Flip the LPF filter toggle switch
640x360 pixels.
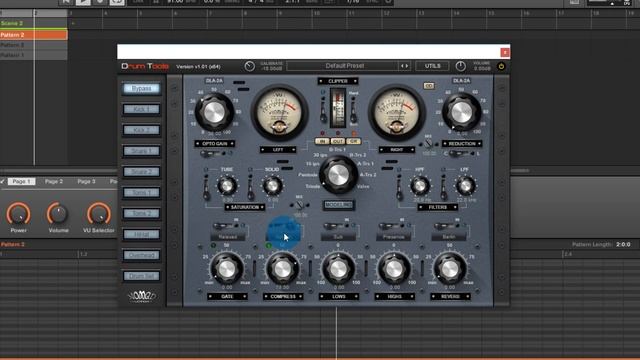tap(444, 187)
